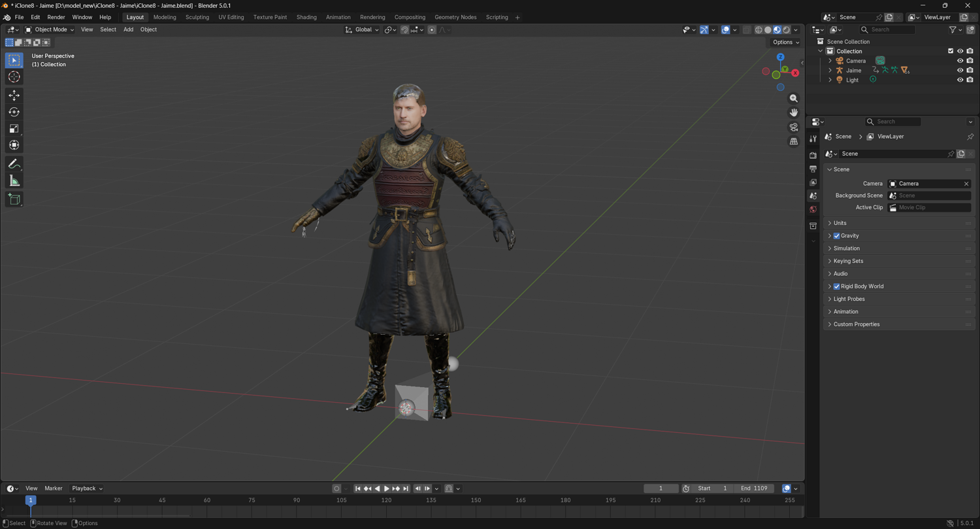Open the Render menu
The image size is (980, 529).
[x=56, y=17]
